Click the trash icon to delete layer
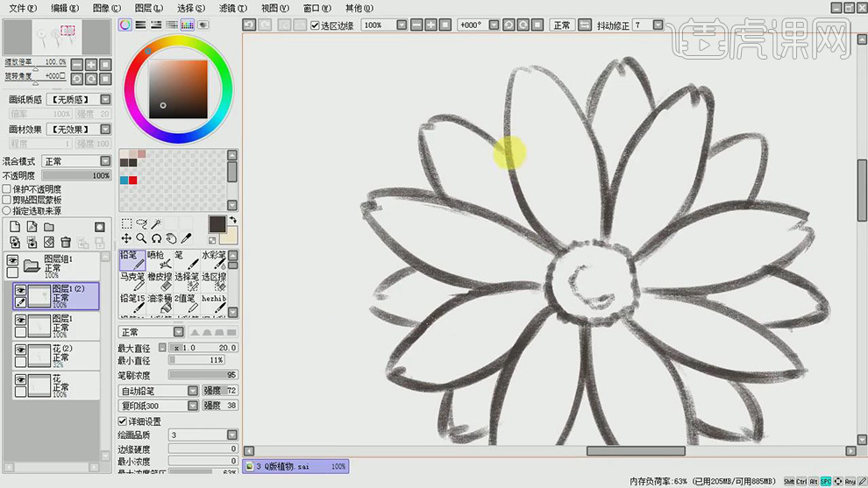The width and height of the screenshot is (868, 488). (66, 242)
